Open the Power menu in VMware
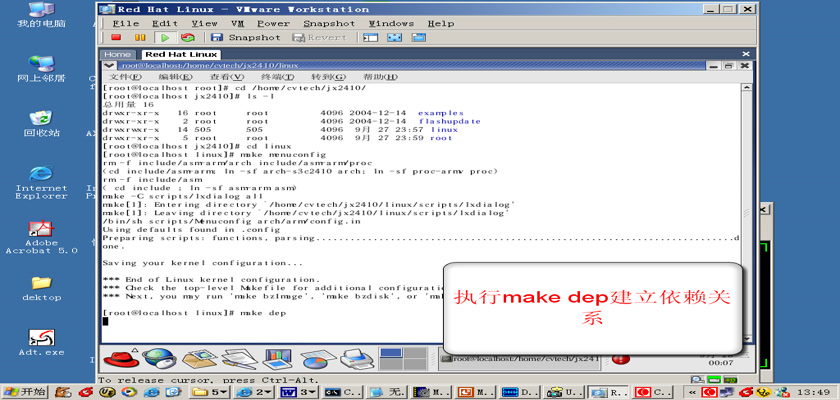The width and height of the screenshot is (840, 400). tap(275, 22)
